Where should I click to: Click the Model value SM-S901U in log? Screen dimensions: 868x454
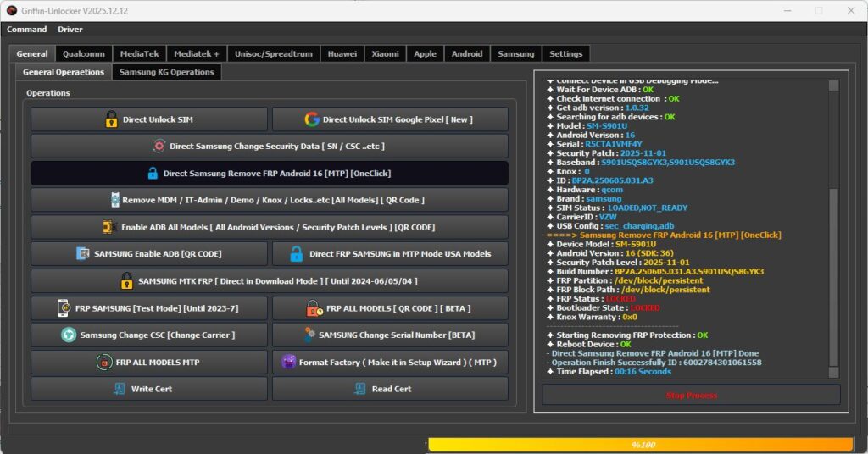pos(607,126)
